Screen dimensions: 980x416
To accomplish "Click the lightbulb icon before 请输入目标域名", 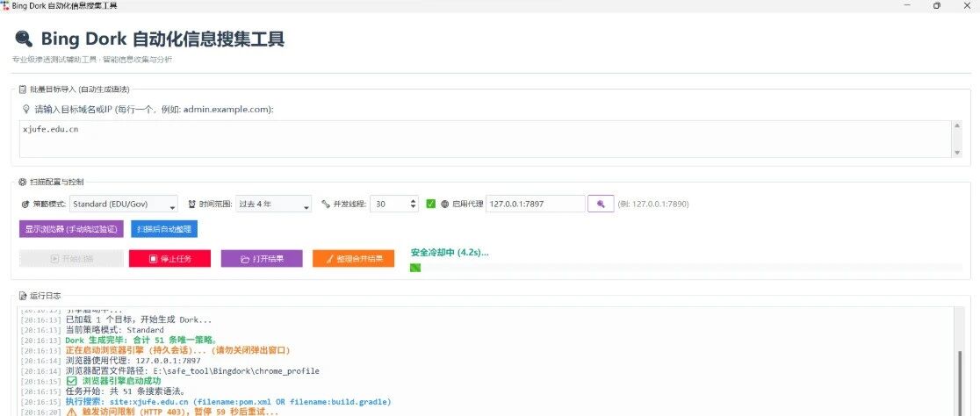I will point(26,110).
